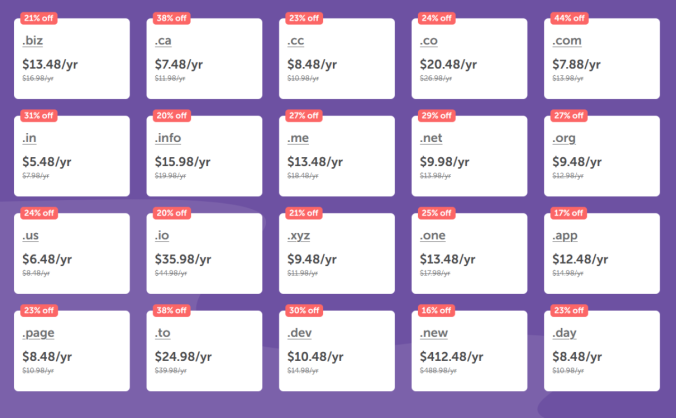This screenshot has width=676, height=418.
Task: Open the .me domain link
Action: pos(298,138)
